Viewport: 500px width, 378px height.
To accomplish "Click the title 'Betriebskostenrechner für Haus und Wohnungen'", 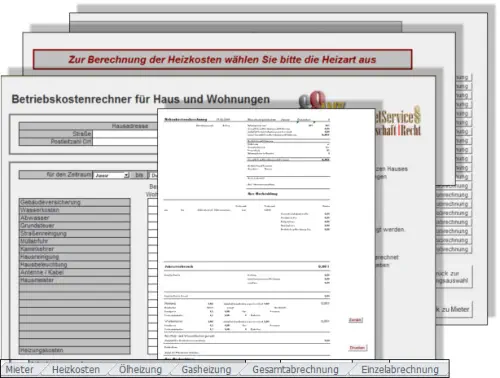I will 141,99.
